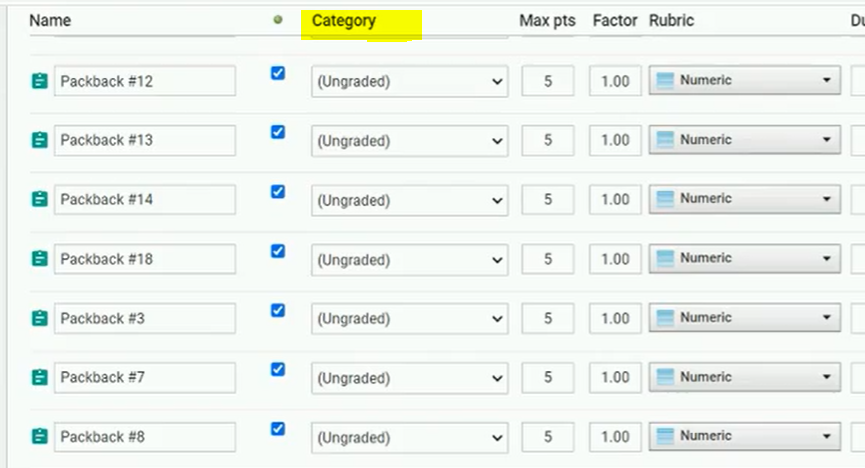Image resolution: width=865 pixels, height=468 pixels.
Task: Click the Packback #18 assignment clipboard icon
Action: 39,259
